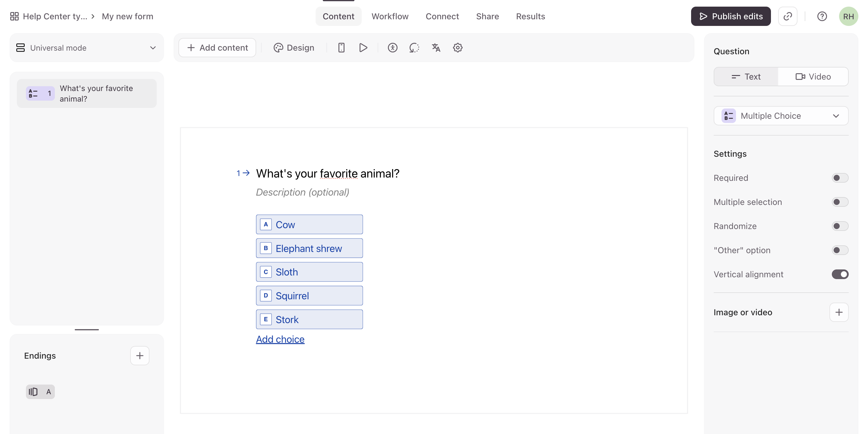Enable the Required toggle
Viewport: 868px width, 434px height.
(839, 178)
